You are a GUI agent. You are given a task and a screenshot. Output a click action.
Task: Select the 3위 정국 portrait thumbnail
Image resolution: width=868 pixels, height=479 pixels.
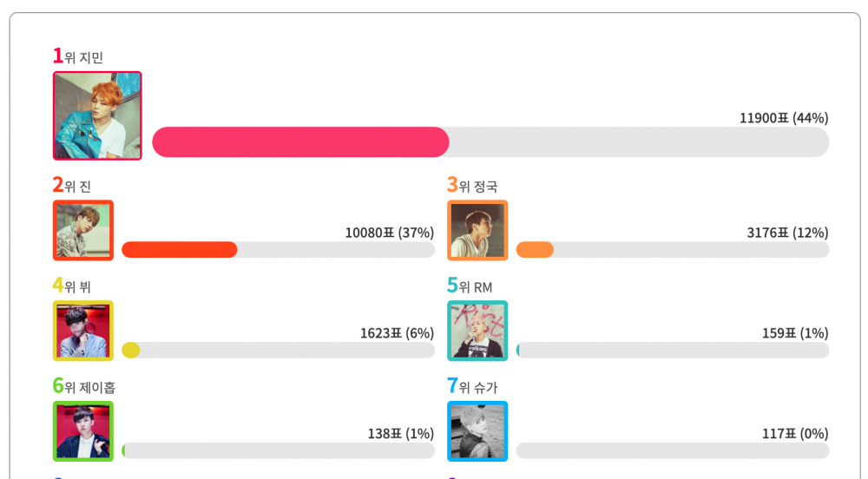(x=477, y=231)
